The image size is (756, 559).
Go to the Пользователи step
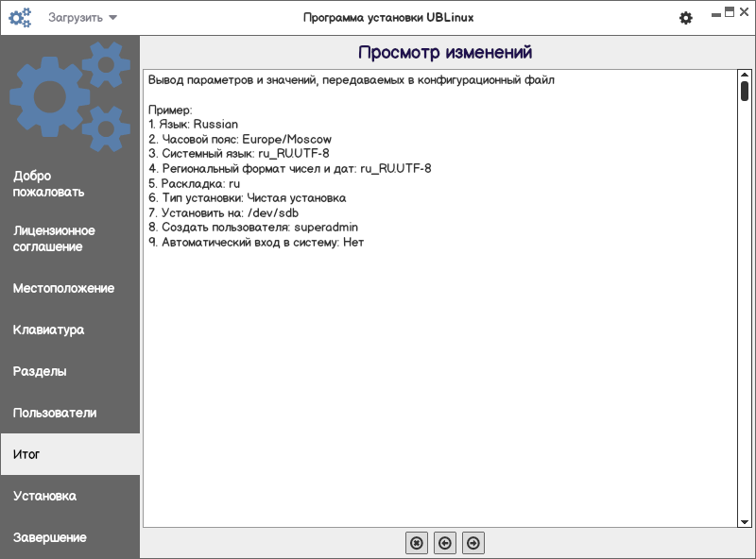click(70, 413)
